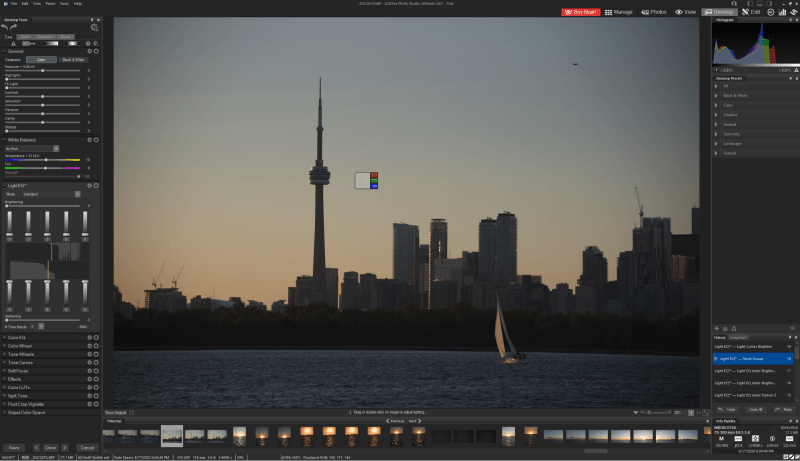This screenshot has height=461, width=800.
Task: Open the Tools menu
Action: 64,4
